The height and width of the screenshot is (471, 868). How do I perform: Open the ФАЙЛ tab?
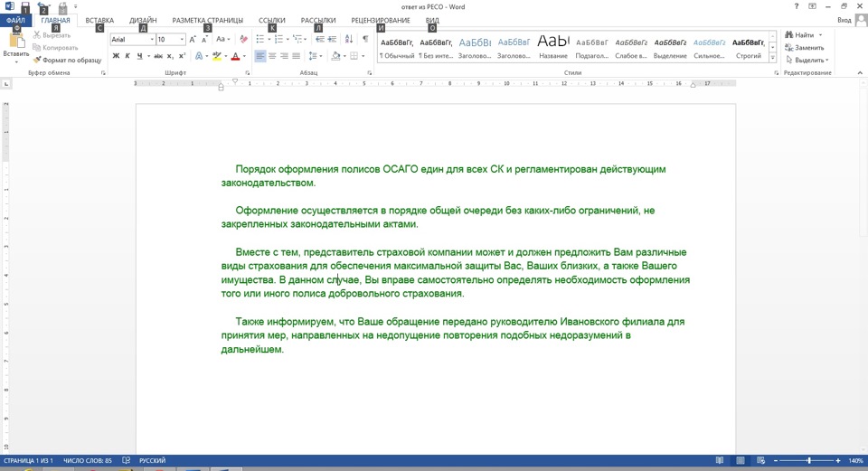pyautogui.click(x=15, y=21)
